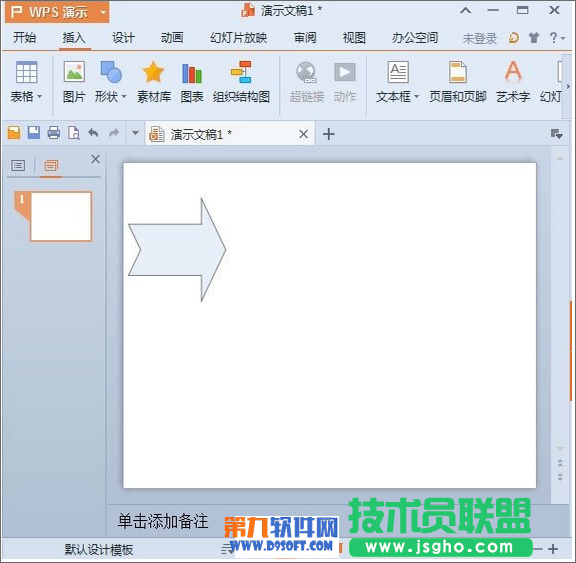Click tab list icon at far right

557,134
